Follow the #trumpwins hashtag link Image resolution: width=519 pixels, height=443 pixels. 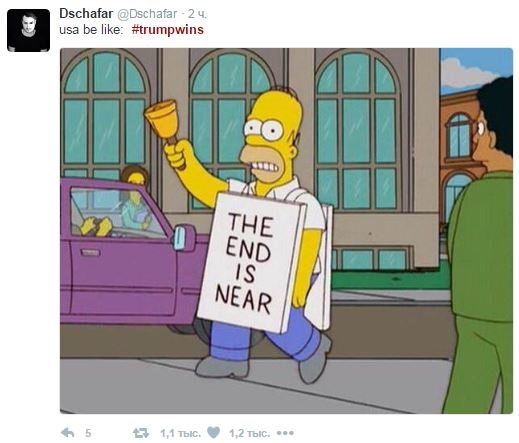167,30
